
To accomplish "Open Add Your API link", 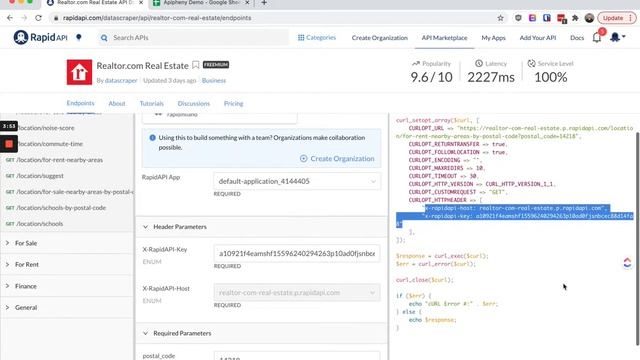I will [x=538, y=38].
